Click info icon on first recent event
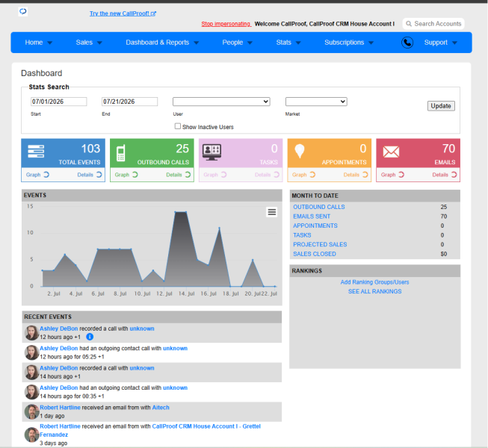This screenshot has height=448, width=488. (x=90, y=337)
